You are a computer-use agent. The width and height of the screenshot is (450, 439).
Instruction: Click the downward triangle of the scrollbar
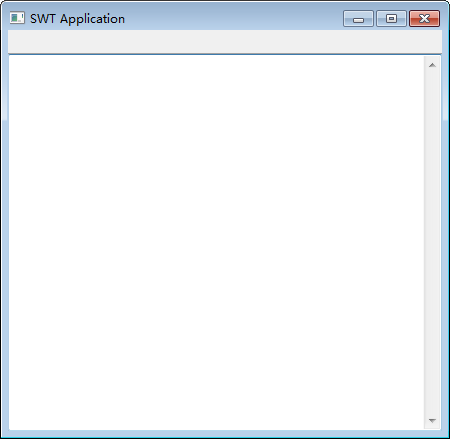[432, 421]
